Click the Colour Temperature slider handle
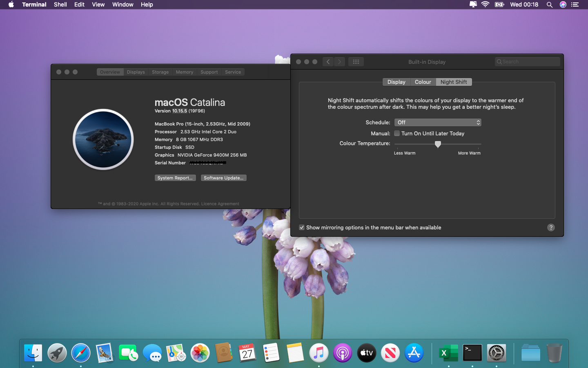The height and width of the screenshot is (368, 588). [438, 144]
